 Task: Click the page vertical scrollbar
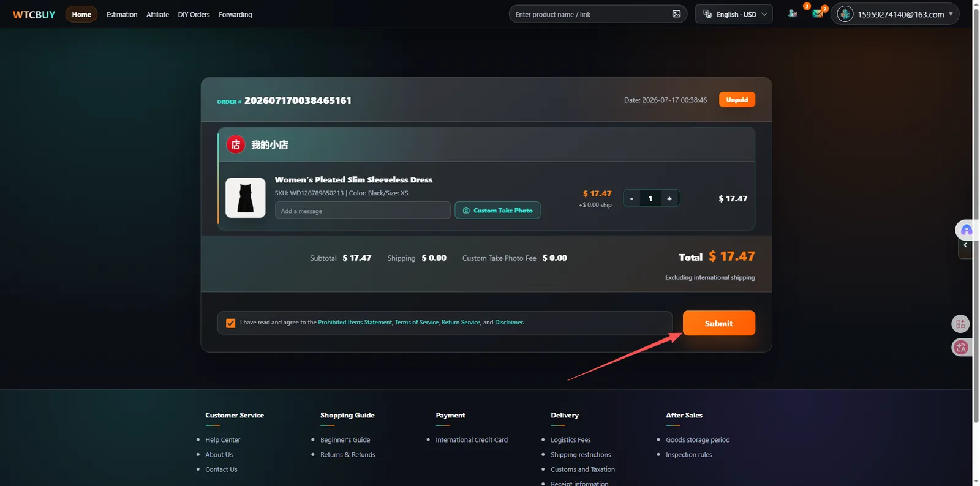click(x=976, y=214)
